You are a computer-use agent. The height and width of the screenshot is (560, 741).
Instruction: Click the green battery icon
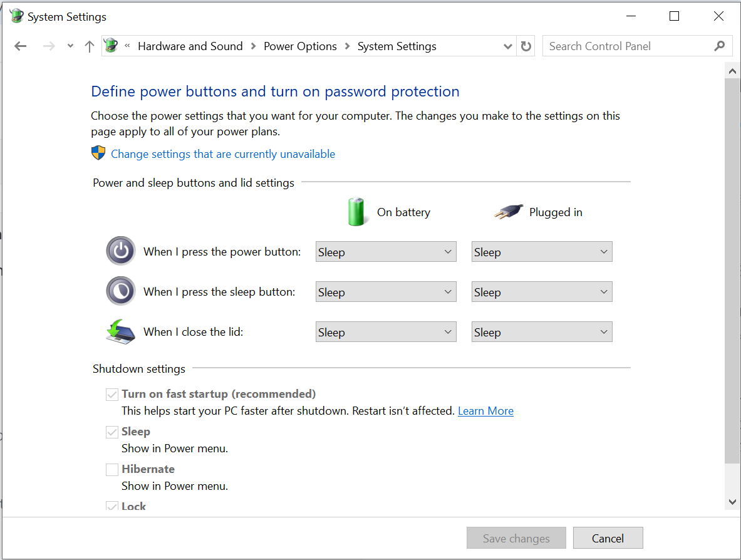tap(356, 212)
